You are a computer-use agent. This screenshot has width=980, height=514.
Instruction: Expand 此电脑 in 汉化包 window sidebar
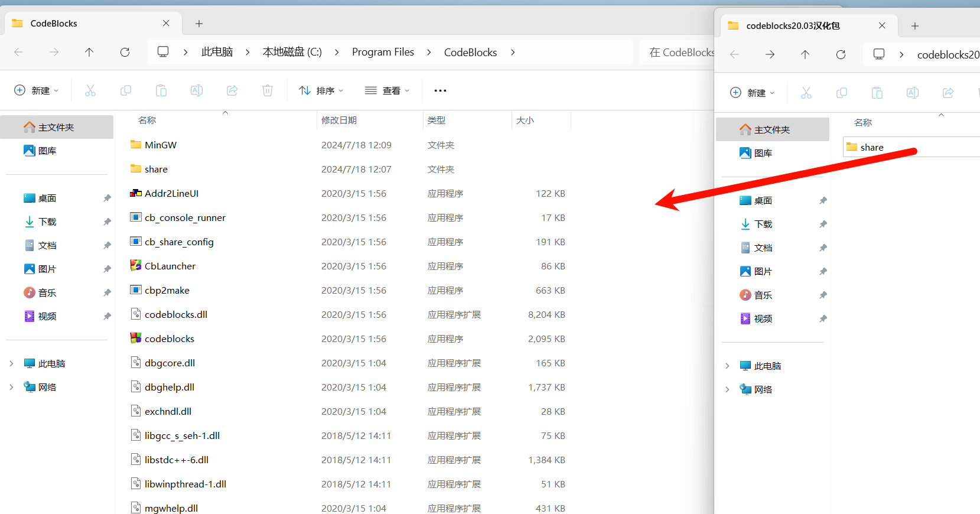(x=727, y=366)
